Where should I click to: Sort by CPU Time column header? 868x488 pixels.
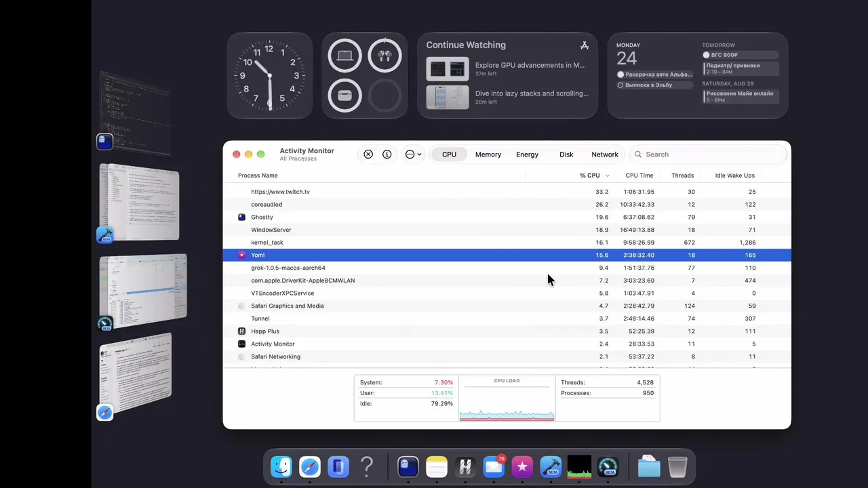pos(639,176)
